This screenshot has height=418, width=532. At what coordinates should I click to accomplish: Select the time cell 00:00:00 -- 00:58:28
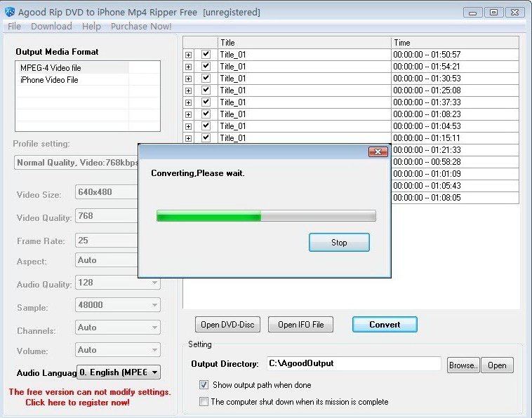point(455,162)
